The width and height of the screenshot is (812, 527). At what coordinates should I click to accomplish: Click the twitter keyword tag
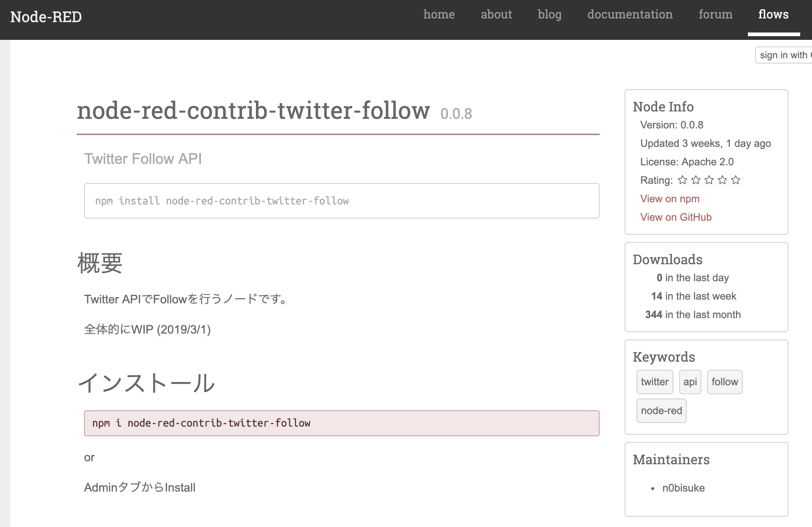(x=655, y=382)
